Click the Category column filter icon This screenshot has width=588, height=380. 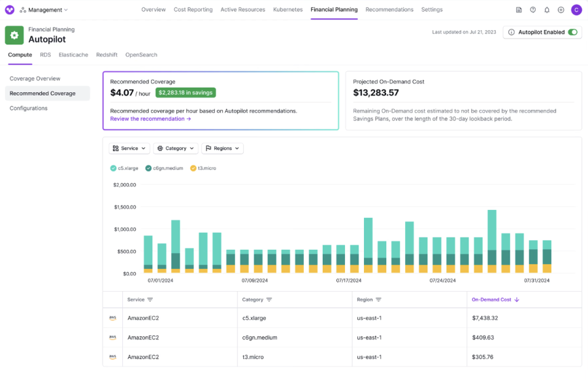click(x=269, y=300)
